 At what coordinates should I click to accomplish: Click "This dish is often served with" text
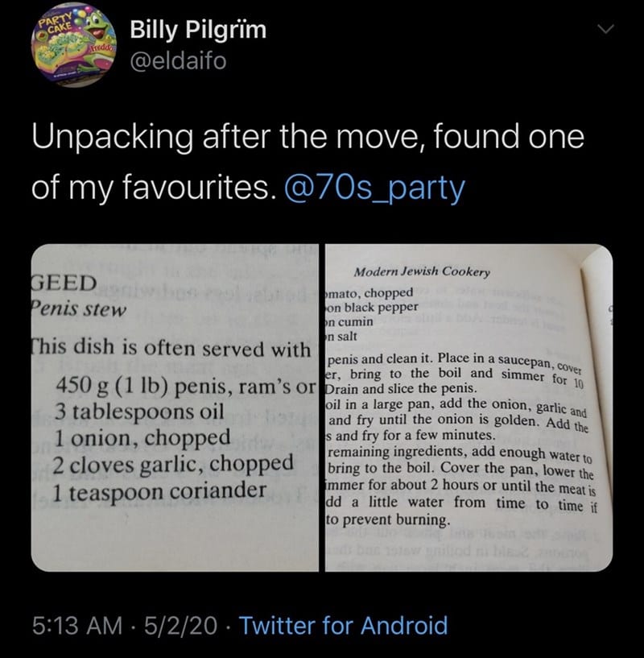click(171, 350)
